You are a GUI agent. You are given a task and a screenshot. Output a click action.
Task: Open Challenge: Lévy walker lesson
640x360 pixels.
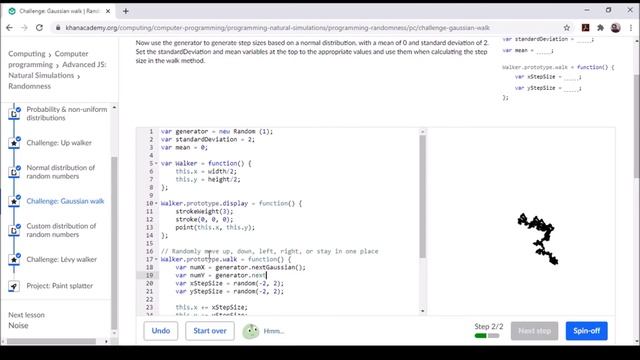[x=62, y=260]
